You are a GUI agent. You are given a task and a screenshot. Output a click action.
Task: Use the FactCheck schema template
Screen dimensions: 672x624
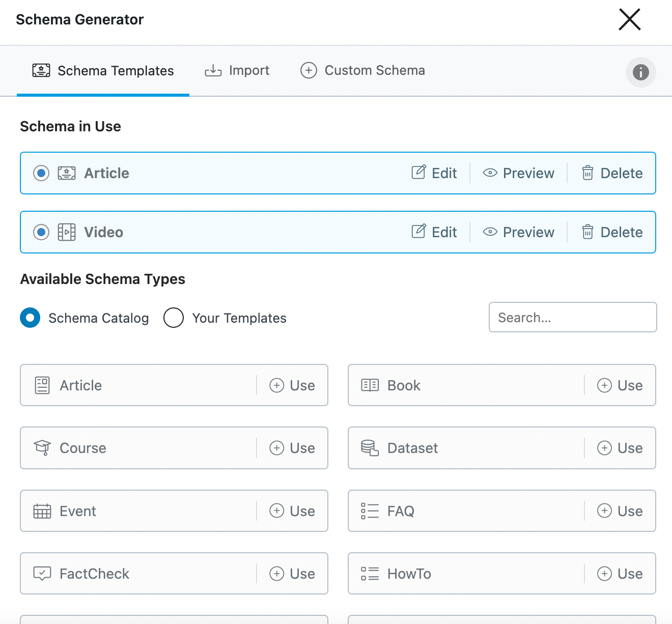[x=292, y=574]
